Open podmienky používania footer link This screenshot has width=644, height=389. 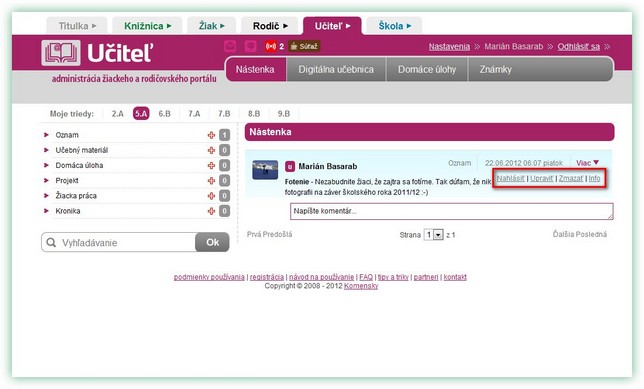209,277
